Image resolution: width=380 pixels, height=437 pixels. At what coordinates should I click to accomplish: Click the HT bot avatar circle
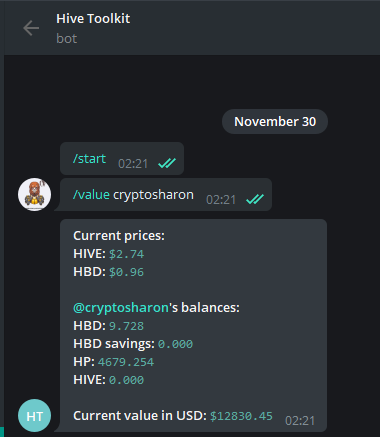tap(34, 416)
